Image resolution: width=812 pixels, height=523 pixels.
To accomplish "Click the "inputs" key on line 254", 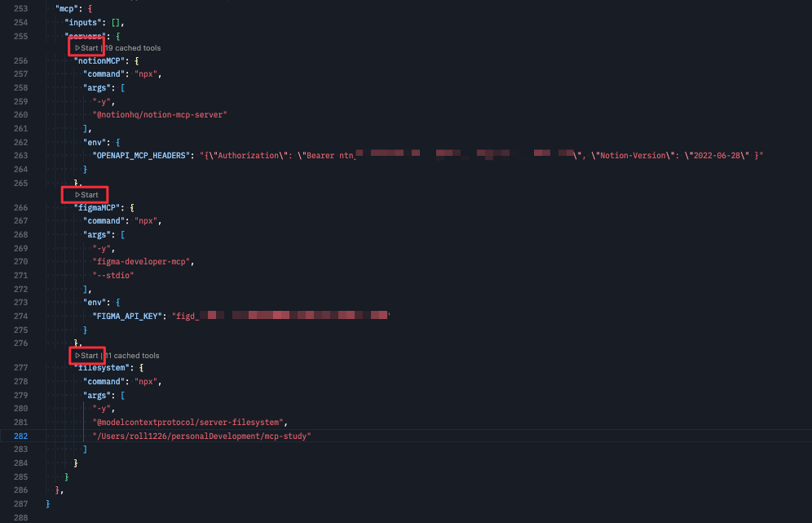I will coord(83,22).
